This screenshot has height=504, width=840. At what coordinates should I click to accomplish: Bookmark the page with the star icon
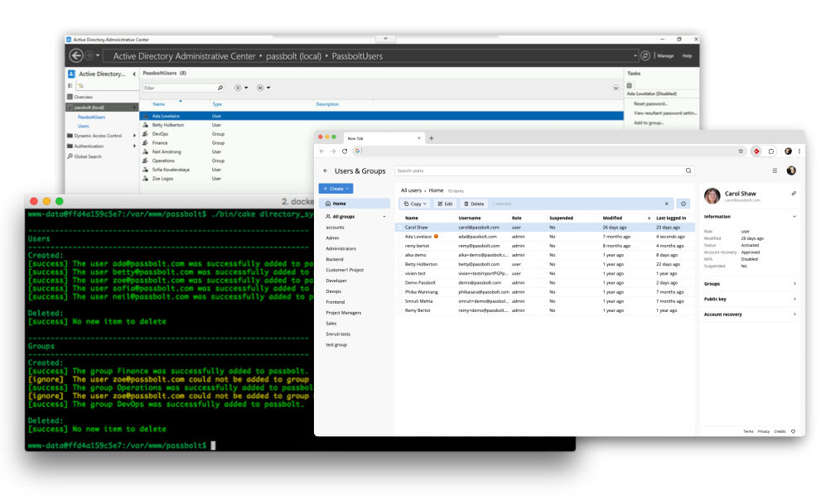741,151
